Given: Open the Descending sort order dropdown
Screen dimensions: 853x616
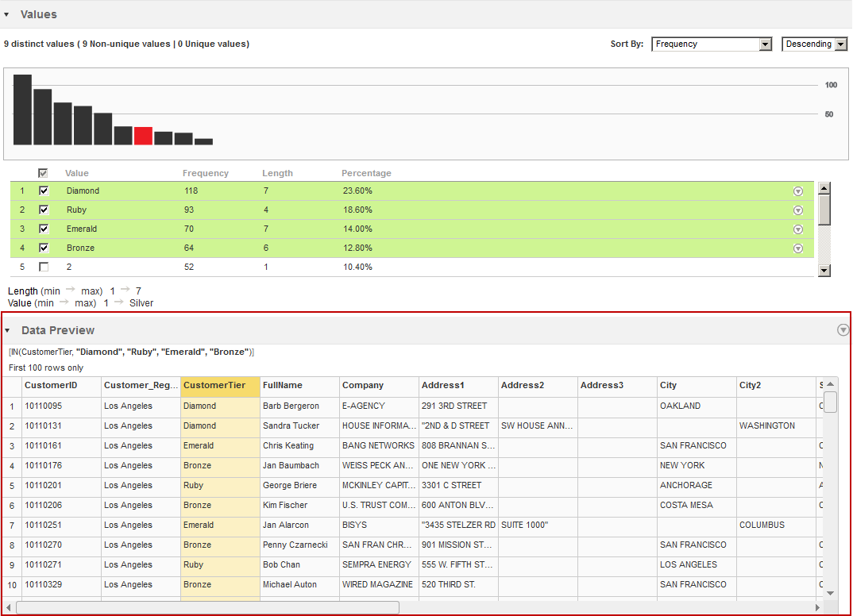Looking at the screenshot, I should coord(814,44).
